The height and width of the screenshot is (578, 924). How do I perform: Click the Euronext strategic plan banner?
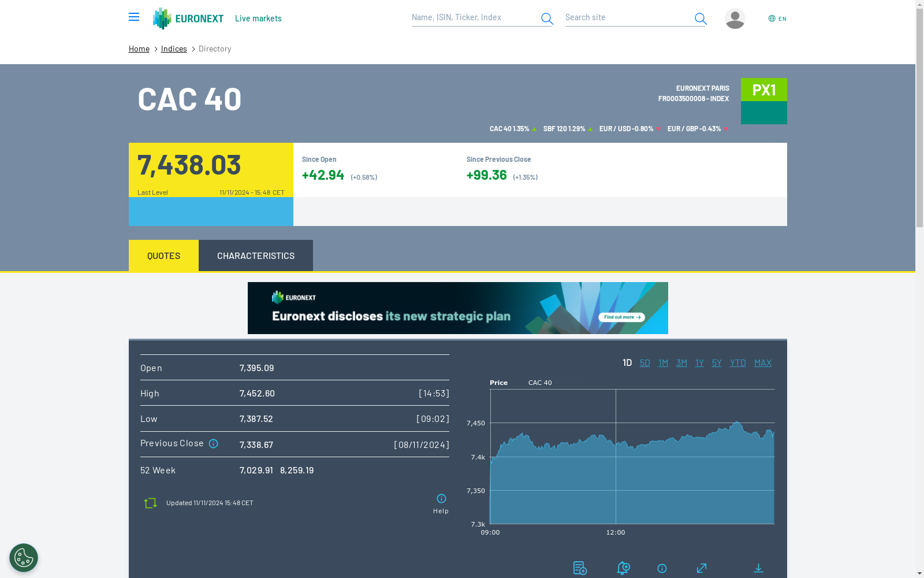[x=458, y=308]
